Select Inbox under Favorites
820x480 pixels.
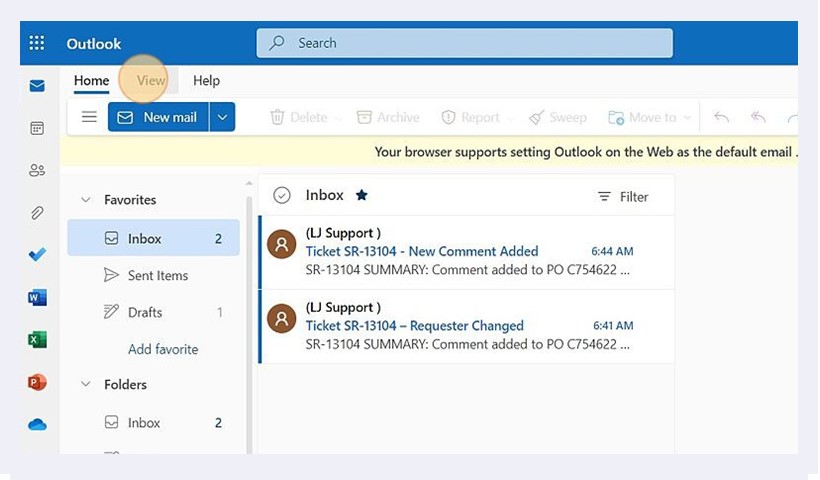(x=153, y=238)
